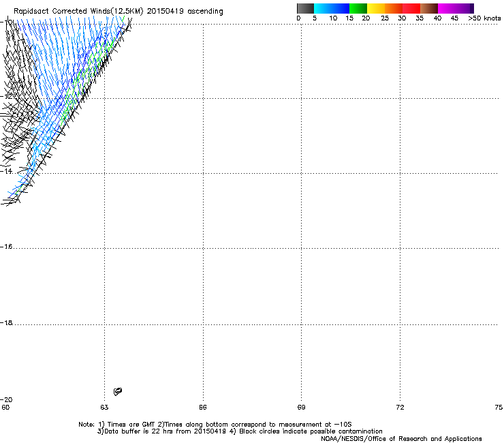Viewport: 504px width, 443px height.
Task: Click the '63' longitude axis label
Action: coord(104,408)
